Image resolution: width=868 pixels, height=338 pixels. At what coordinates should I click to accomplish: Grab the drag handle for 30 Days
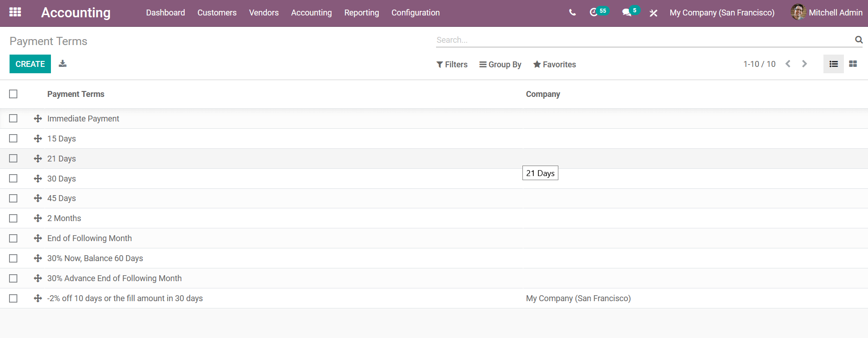pyautogui.click(x=38, y=179)
